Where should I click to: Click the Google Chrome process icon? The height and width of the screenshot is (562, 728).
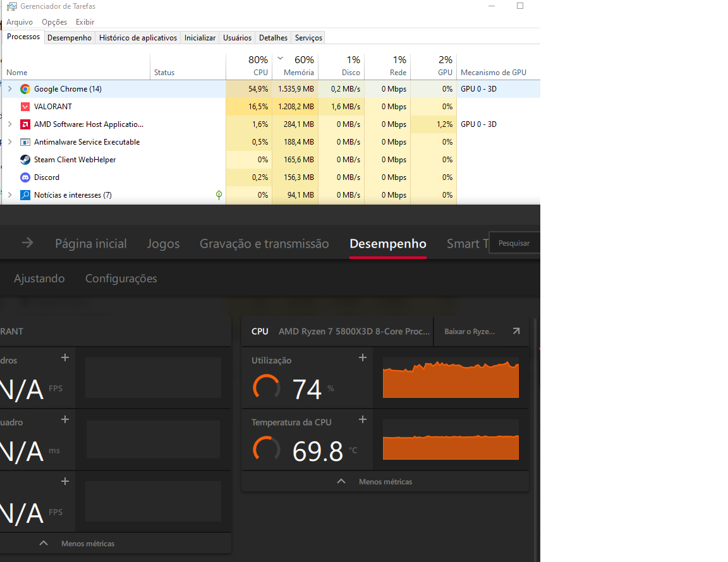25,89
